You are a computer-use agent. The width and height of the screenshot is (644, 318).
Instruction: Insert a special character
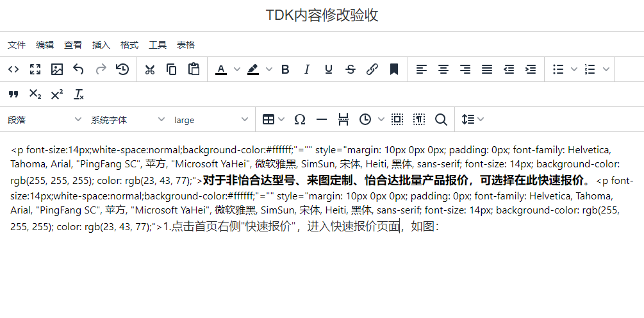301,119
